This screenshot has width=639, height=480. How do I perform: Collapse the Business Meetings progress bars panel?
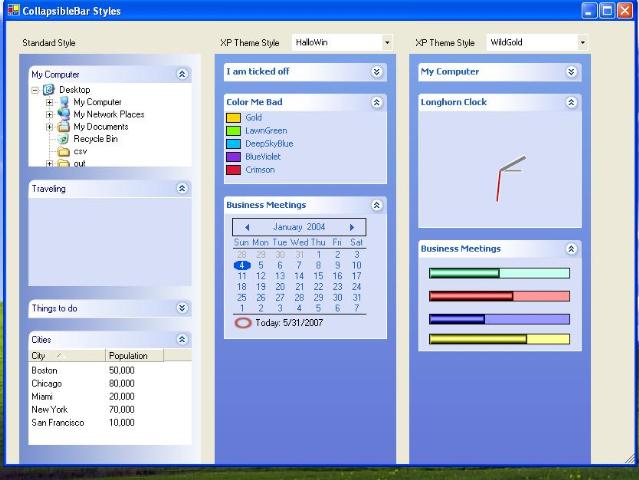pos(571,249)
